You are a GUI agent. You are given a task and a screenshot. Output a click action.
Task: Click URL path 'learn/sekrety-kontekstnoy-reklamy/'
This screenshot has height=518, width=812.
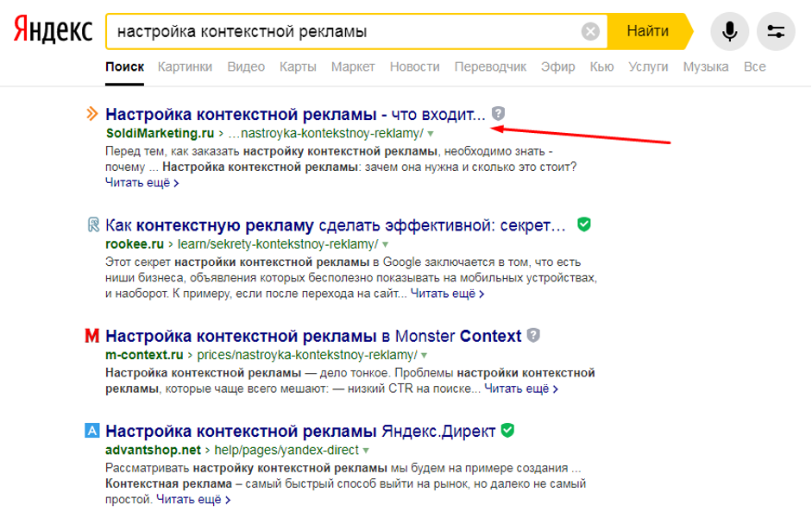[278, 244]
